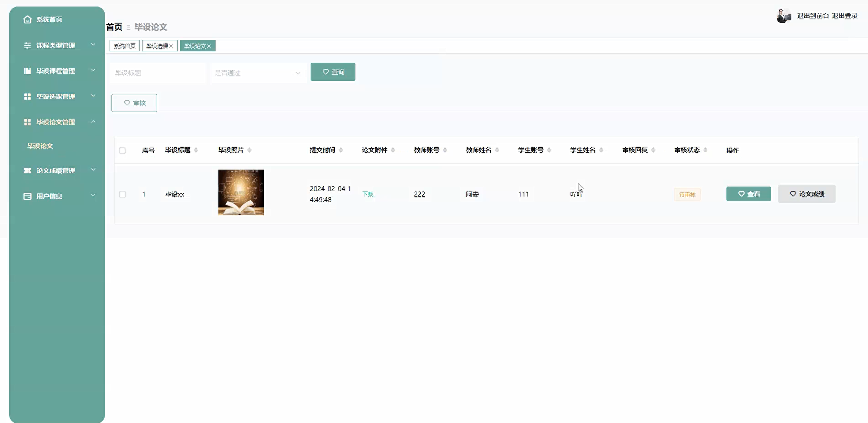Click the 待审核 status tag
Viewport: 868px width, 423px height.
[x=687, y=195]
